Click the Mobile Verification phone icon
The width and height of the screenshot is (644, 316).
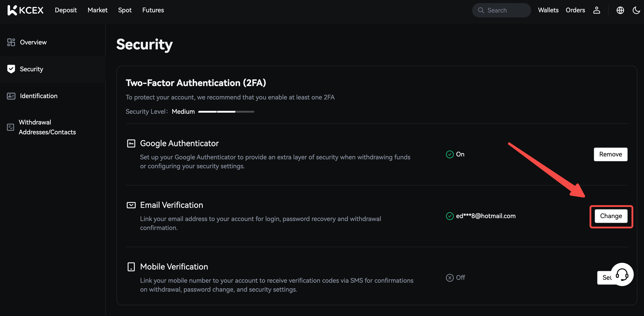tap(131, 267)
